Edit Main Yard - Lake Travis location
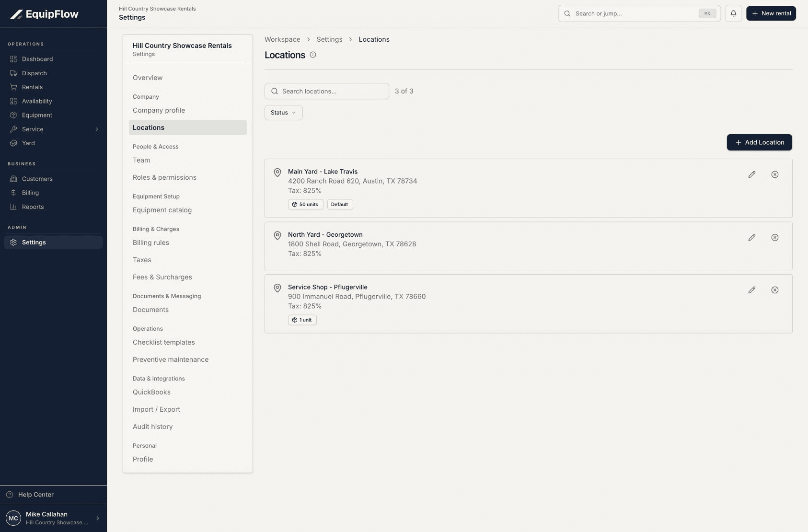The image size is (808, 532). (752, 174)
